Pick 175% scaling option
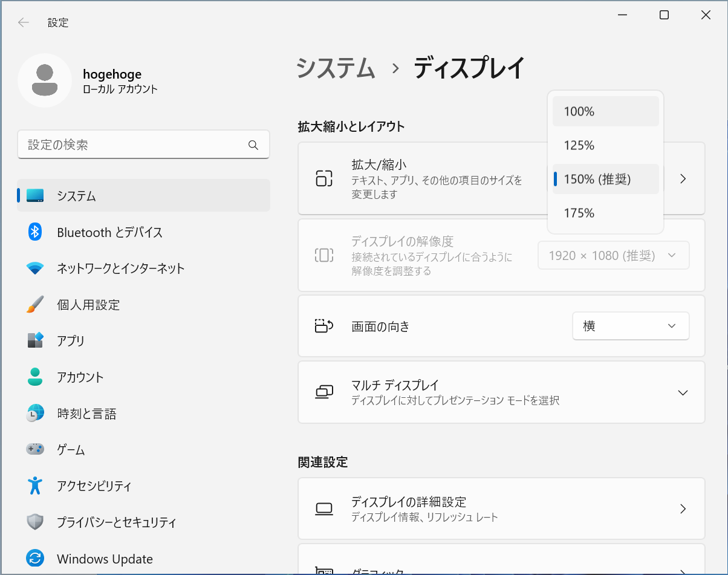Viewport: 728px width, 575px height. coord(605,213)
